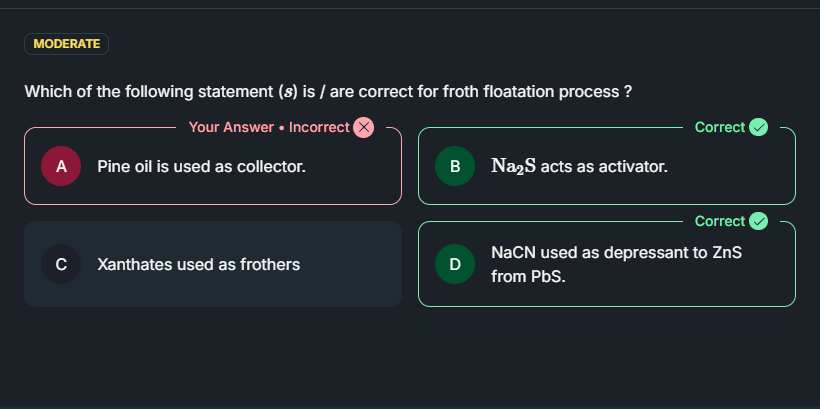Click the red X incorrect icon
The image size is (820, 409).
(x=364, y=127)
